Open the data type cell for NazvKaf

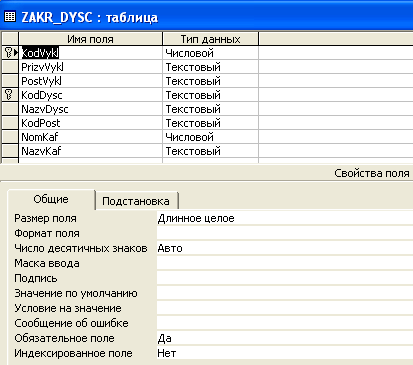pyautogui.click(x=211, y=151)
